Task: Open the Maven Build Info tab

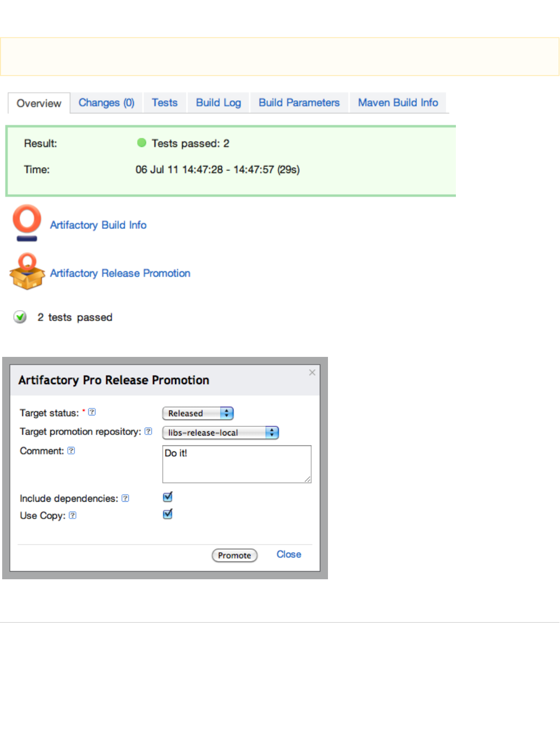Action: (398, 103)
